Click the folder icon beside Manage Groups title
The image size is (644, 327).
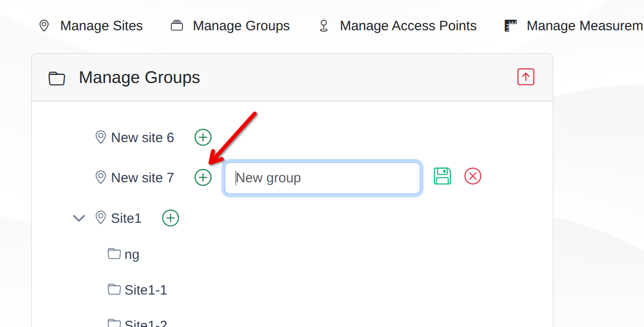pos(57,78)
